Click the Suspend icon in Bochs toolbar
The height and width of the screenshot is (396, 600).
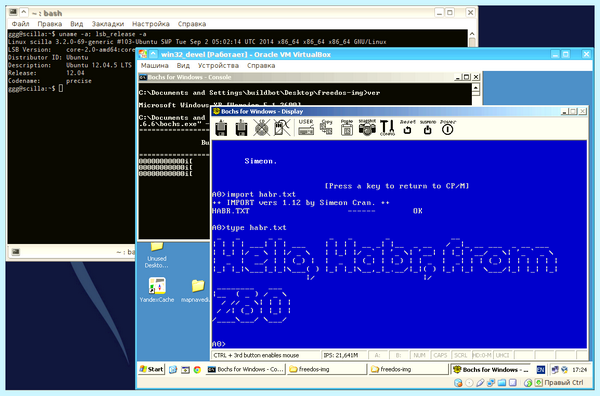pos(427,127)
